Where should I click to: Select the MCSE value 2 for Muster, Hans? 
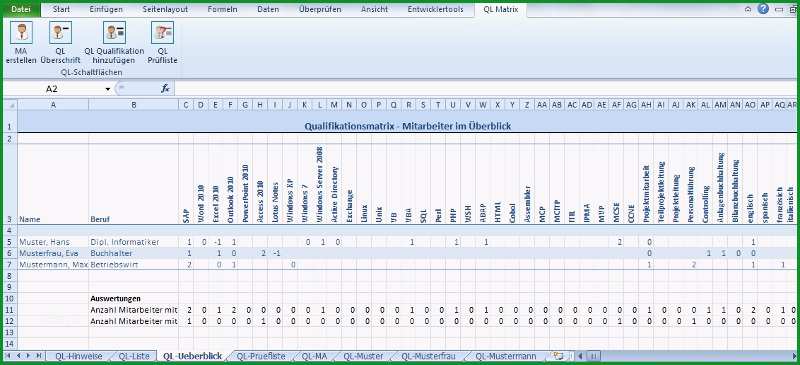coord(616,241)
